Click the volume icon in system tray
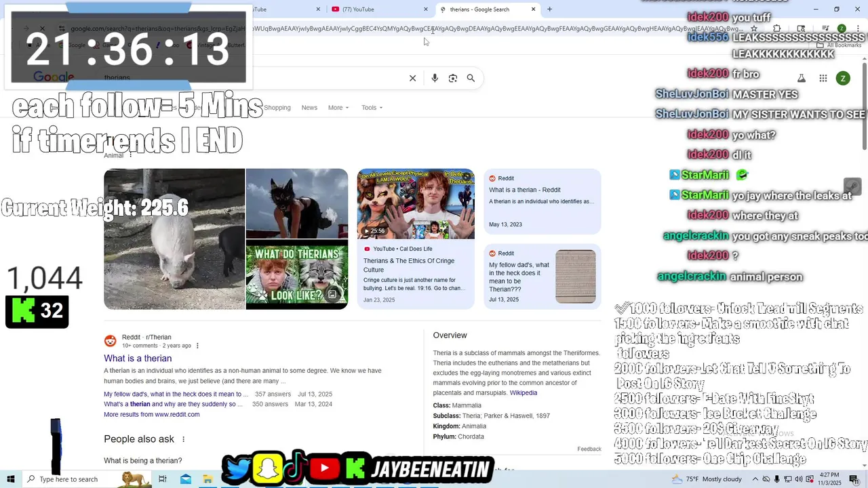Image resolution: width=868 pixels, height=488 pixels. [x=800, y=479]
